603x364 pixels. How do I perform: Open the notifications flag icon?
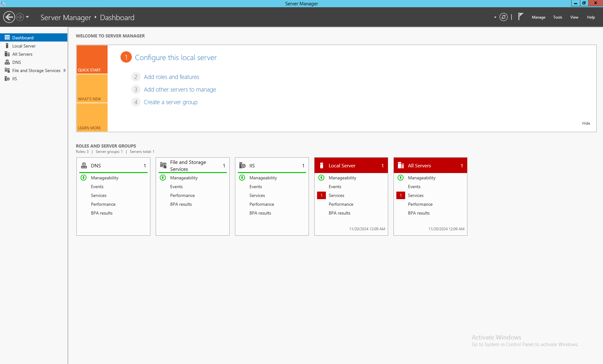[x=521, y=16]
